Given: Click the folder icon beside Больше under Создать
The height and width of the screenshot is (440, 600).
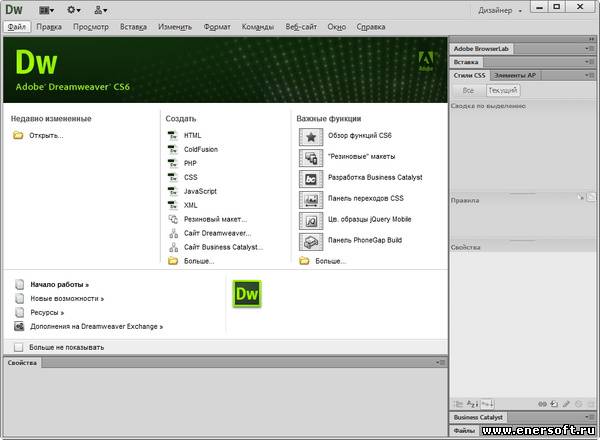Looking at the screenshot, I should click(x=173, y=261).
